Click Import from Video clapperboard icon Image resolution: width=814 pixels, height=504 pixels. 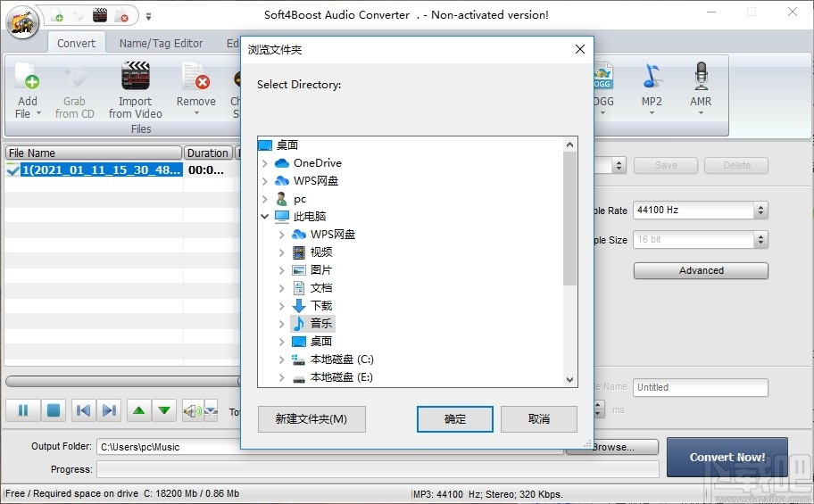pos(136,77)
